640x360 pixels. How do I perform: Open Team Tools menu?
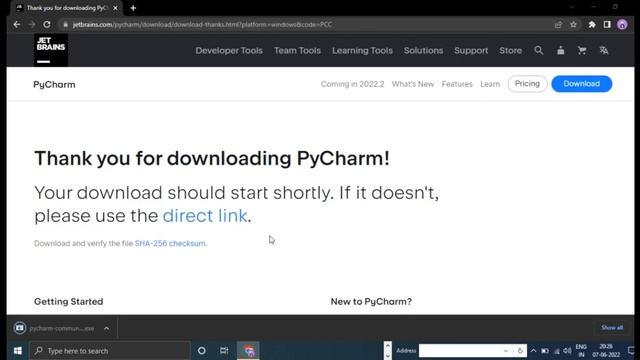click(297, 51)
